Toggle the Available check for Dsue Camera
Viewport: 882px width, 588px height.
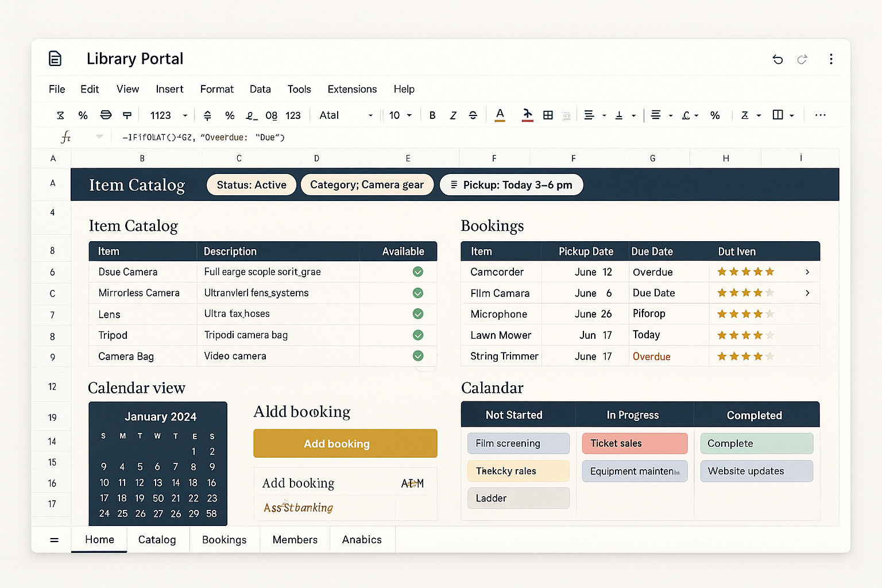pos(418,272)
